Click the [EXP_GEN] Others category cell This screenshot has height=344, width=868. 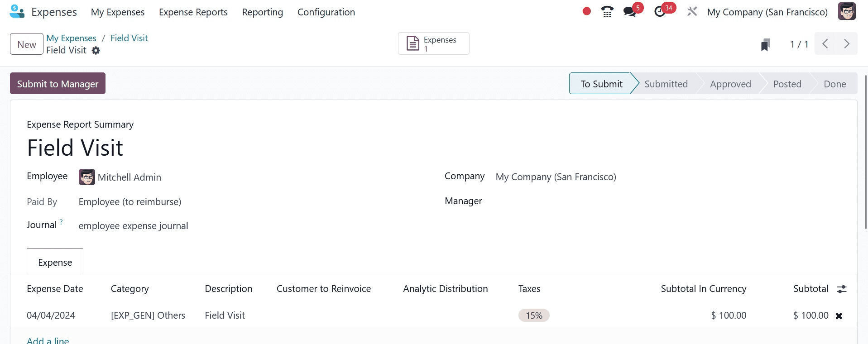tap(148, 315)
